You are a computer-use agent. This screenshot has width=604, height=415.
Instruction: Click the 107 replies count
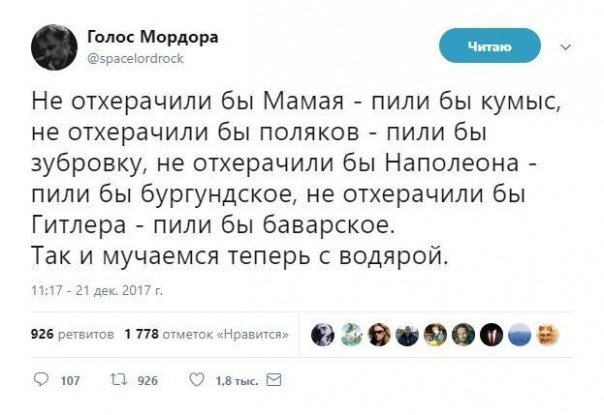coord(70,381)
